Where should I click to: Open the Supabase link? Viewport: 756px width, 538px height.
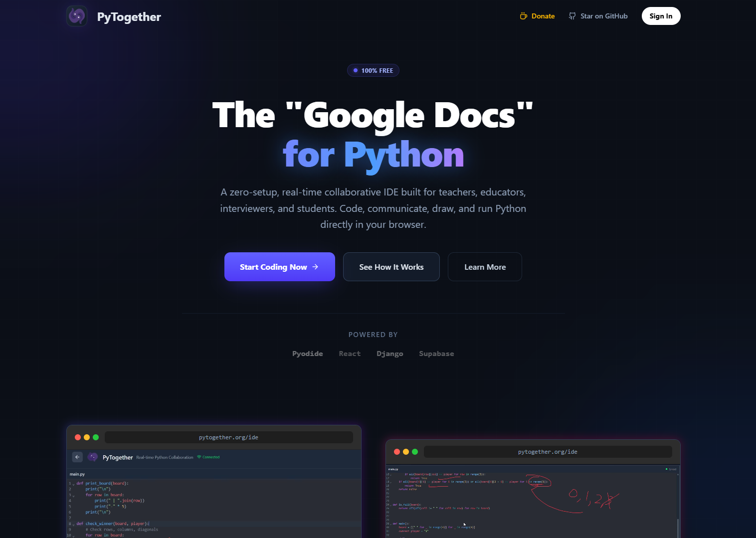(x=436, y=354)
